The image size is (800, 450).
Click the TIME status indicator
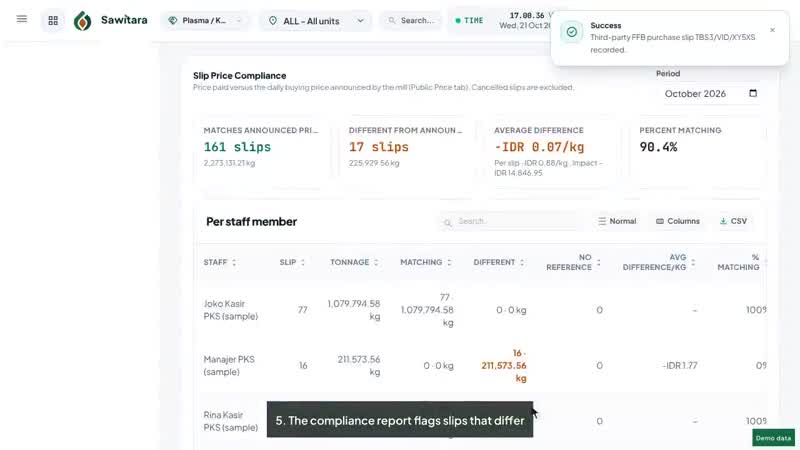469,20
